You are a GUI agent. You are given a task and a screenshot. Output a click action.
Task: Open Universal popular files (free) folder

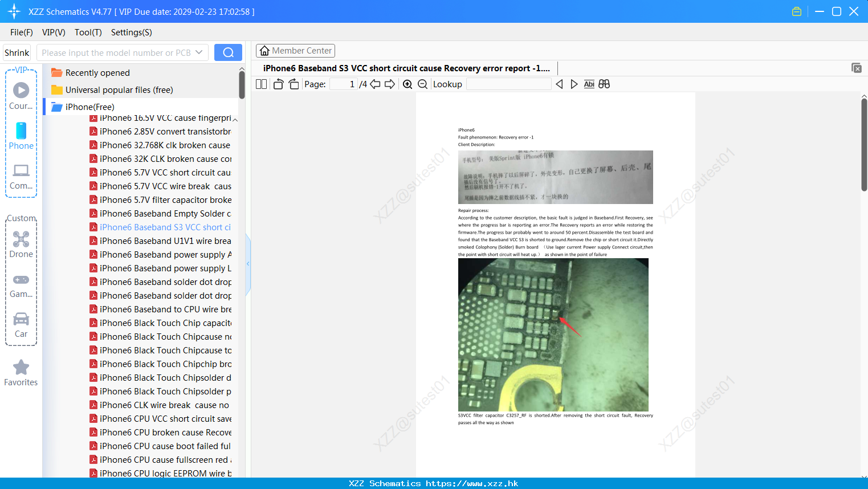pyautogui.click(x=119, y=90)
